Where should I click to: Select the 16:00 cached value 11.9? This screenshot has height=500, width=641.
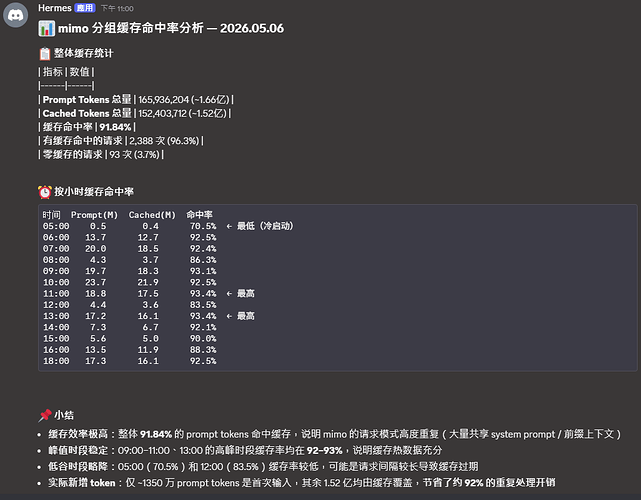148,350
